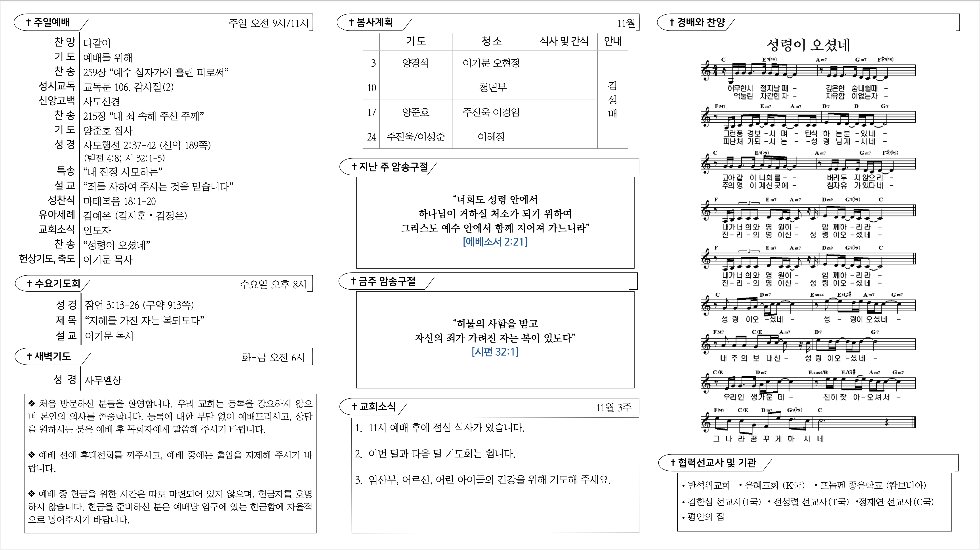Select '215장 "내 죄 속해 주신 주께"' line
The image size is (980, 550).
pyautogui.click(x=143, y=116)
